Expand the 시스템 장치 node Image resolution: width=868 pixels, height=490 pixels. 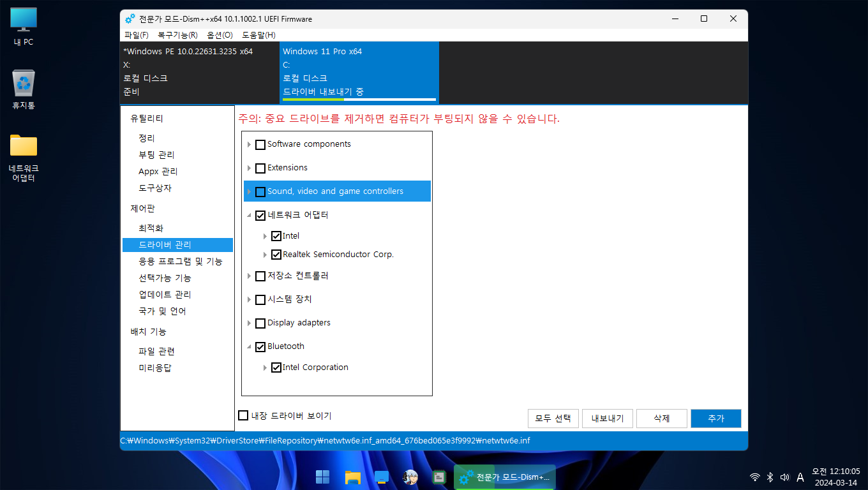250,300
